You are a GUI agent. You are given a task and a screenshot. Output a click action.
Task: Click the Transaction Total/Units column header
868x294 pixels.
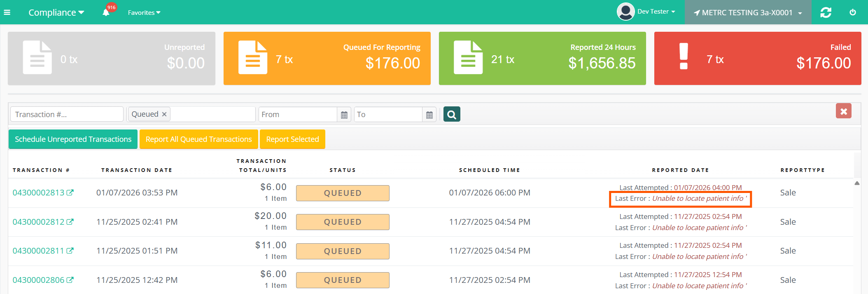click(x=261, y=165)
